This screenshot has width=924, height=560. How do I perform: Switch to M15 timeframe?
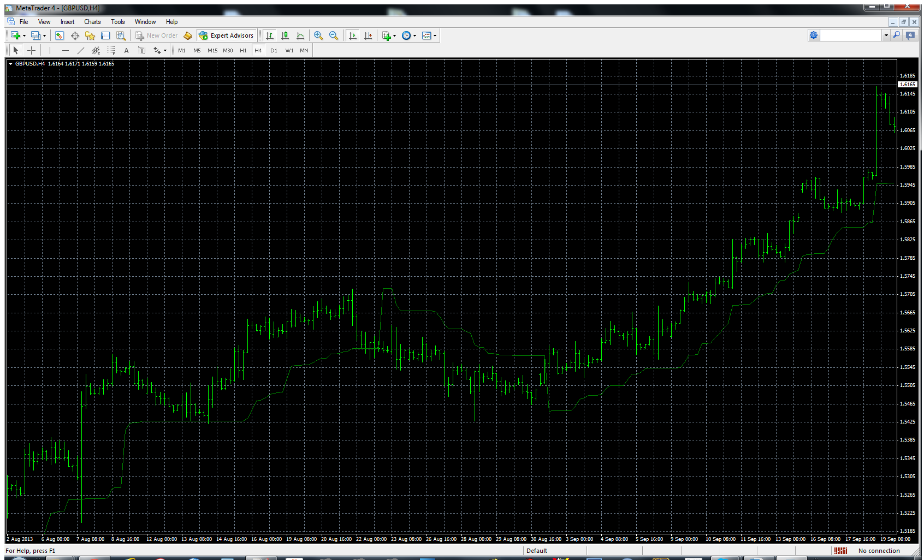click(x=212, y=50)
